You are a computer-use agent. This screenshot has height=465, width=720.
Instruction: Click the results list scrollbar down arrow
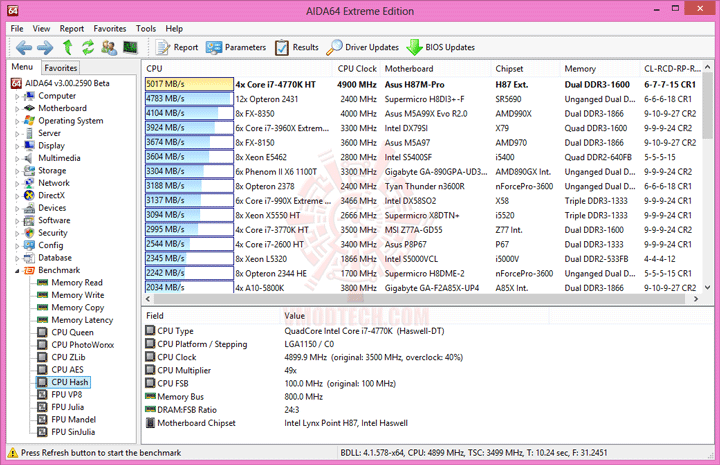[708, 288]
